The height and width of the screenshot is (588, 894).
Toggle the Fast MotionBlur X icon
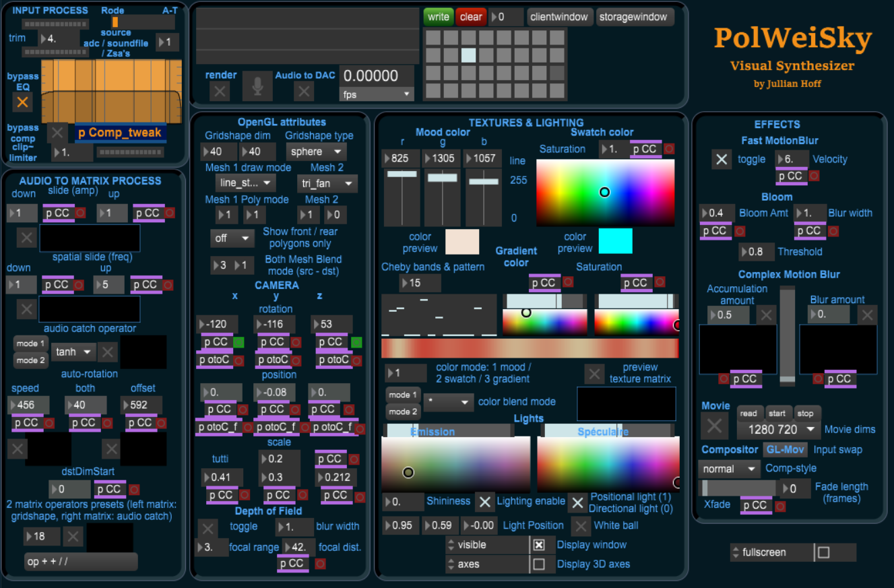[722, 159]
